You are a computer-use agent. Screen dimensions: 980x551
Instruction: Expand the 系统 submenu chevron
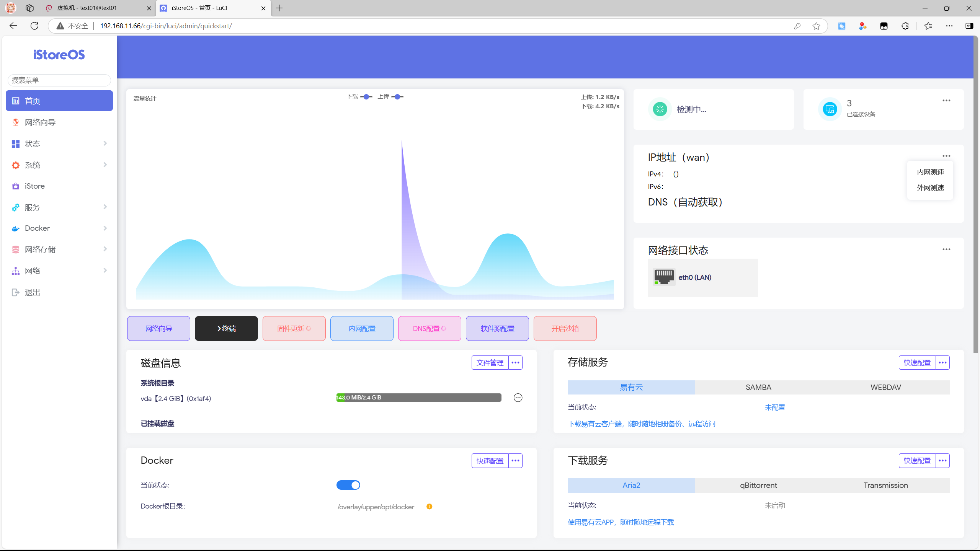pyautogui.click(x=105, y=165)
